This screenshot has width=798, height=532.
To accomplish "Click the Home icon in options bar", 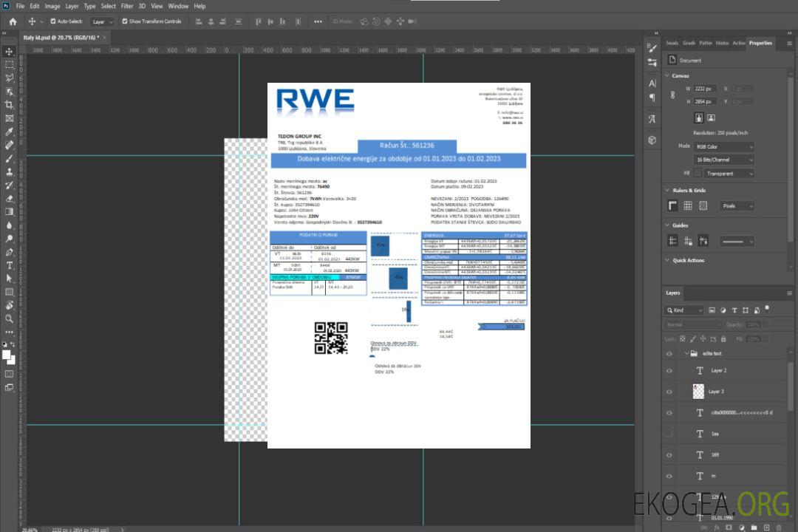I will pyautogui.click(x=13, y=21).
